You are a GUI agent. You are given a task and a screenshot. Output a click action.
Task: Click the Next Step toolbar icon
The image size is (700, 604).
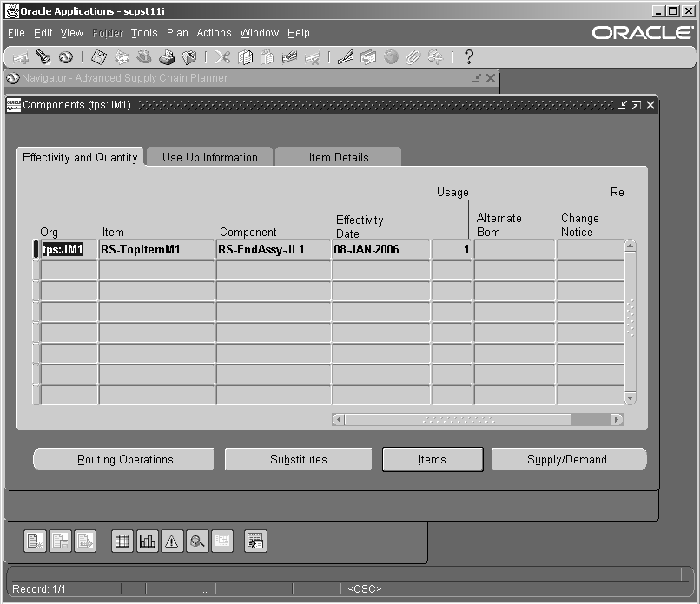coord(122,57)
